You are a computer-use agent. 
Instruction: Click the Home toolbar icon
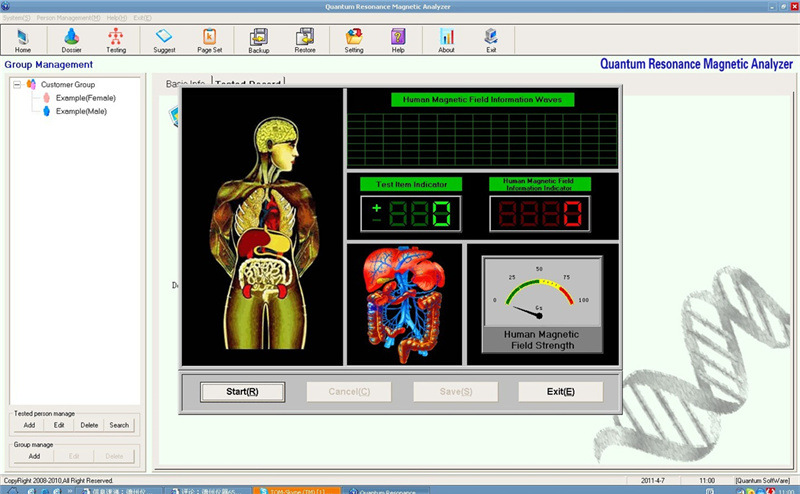click(x=23, y=38)
